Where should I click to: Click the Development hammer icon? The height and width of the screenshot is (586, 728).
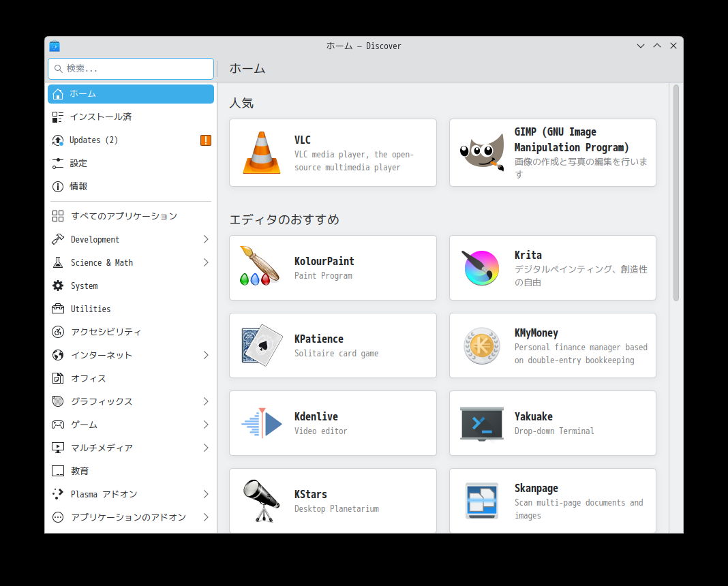(x=57, y=239)
